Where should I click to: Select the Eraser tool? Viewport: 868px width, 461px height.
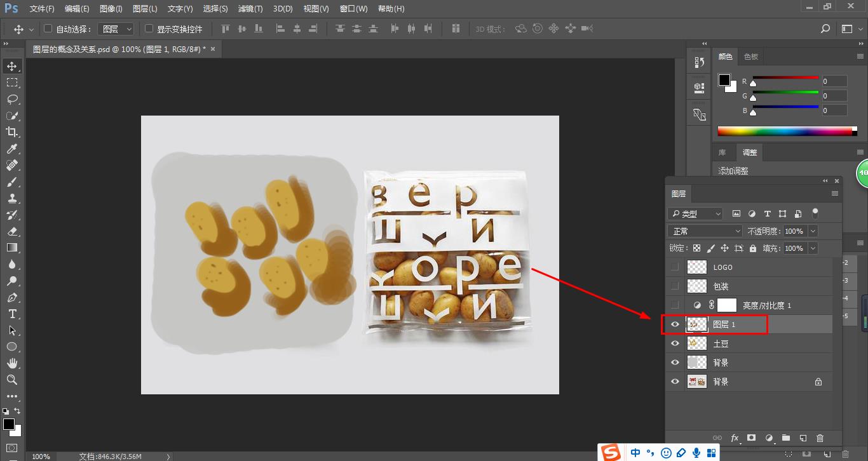point(12,231)
